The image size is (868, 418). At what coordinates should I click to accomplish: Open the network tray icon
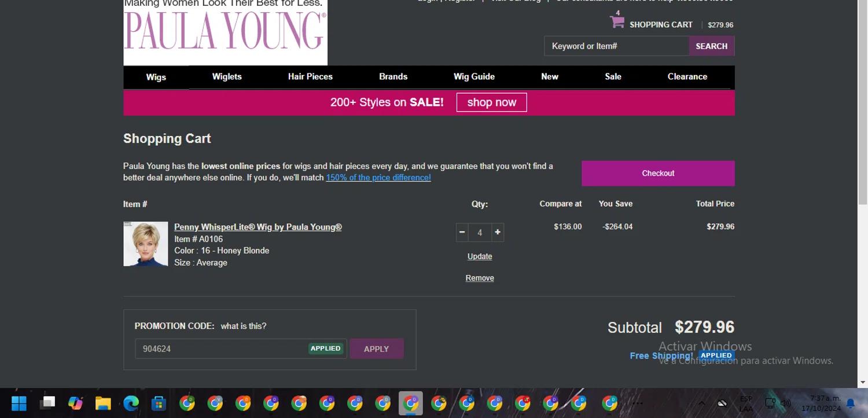tap(770, 403)
